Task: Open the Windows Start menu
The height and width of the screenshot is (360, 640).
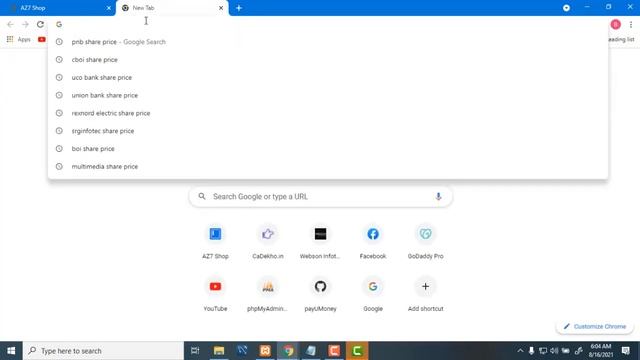Action: point(11,351)
